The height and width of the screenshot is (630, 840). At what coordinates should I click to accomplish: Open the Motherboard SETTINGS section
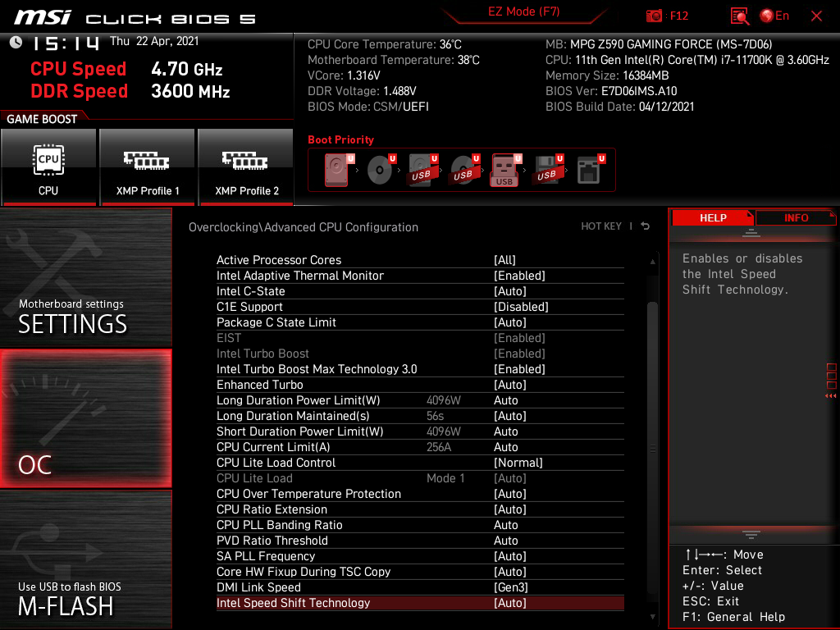(x=85, y=277)
